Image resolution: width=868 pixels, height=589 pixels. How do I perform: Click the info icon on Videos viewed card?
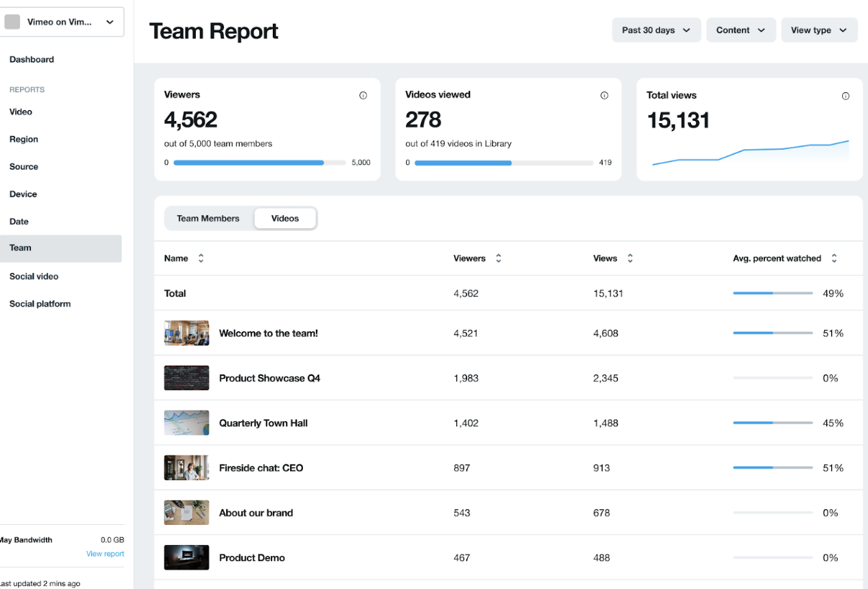point(604,96)
